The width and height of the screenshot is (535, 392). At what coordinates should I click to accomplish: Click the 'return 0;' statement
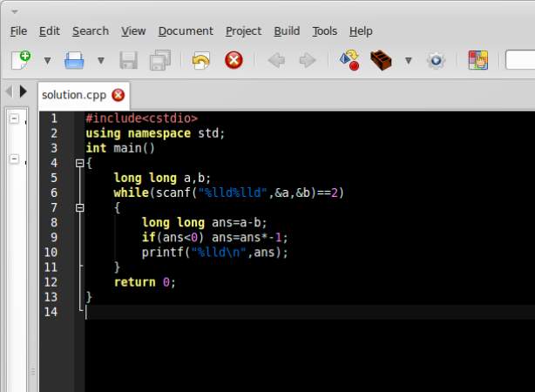point(145,282)
